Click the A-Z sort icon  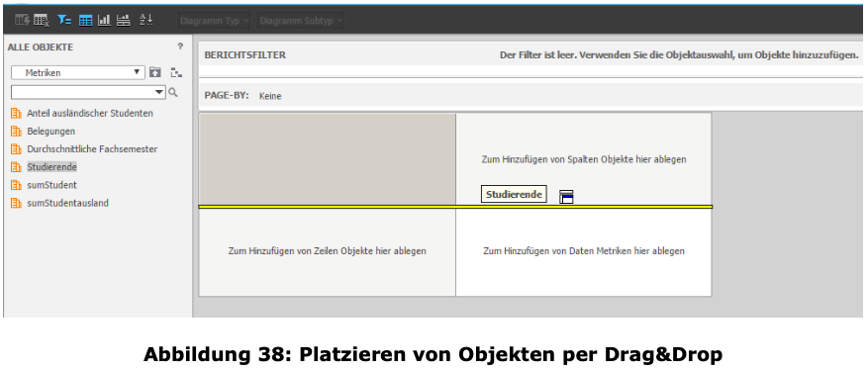pyautogui.click(x=145, y=20)
